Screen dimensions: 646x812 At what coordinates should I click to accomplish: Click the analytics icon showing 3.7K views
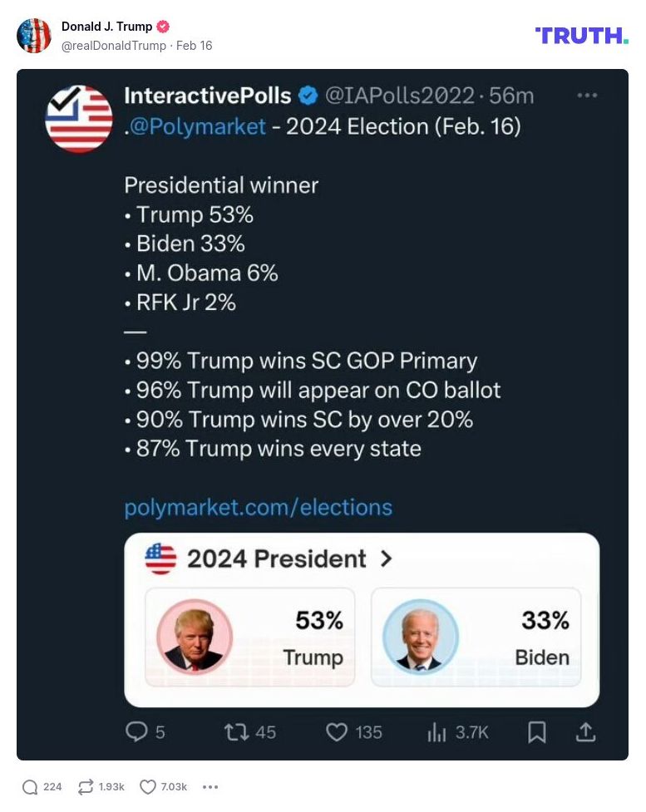436,732
